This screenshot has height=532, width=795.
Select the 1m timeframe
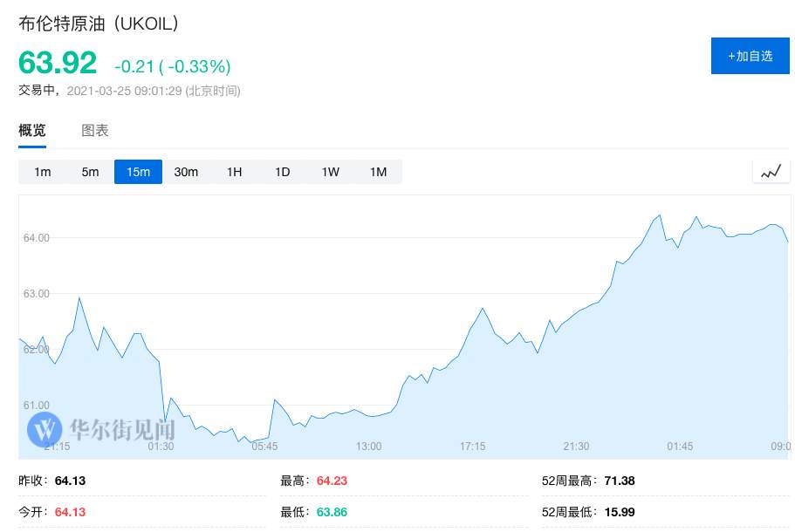(43, 172)
